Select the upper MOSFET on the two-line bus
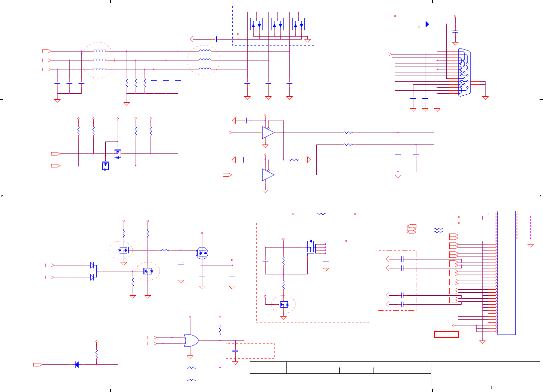 117,154
